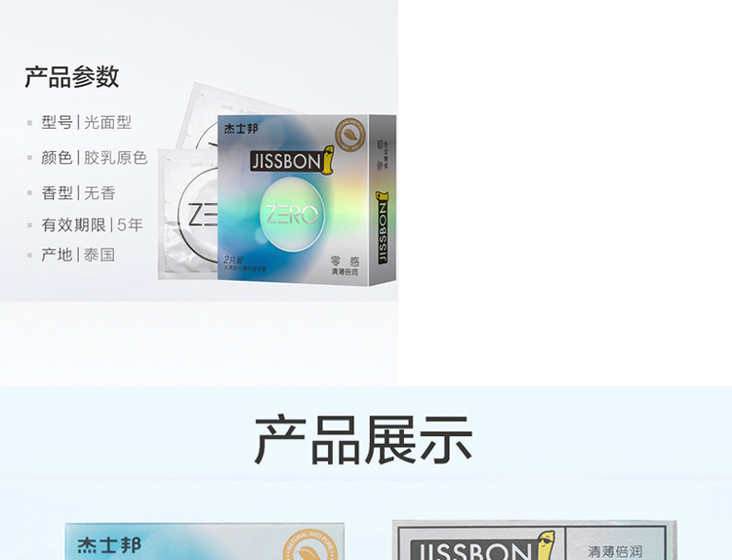Click the ZERO circle emblem on box
This screenshot has width=732, height=560.
tap(292, 214)
